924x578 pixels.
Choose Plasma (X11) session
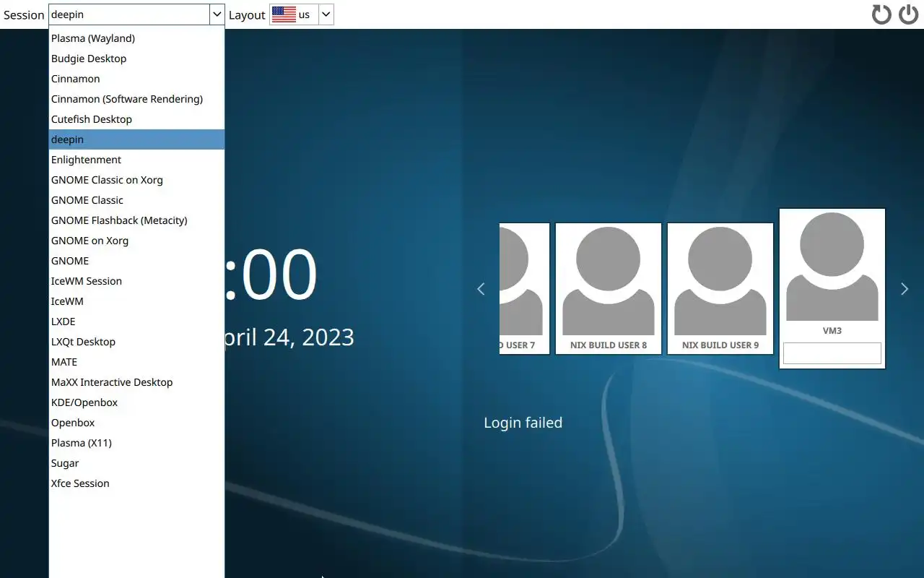point(136,443)
